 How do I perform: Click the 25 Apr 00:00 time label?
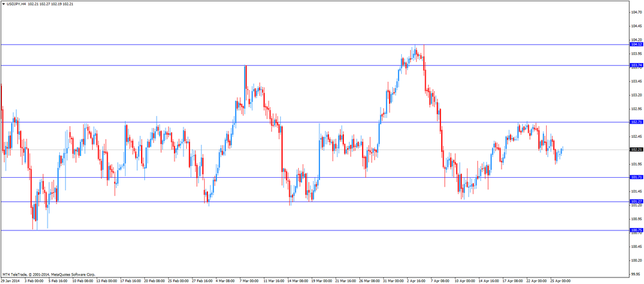pyautogui.click(x=561, y=281)
